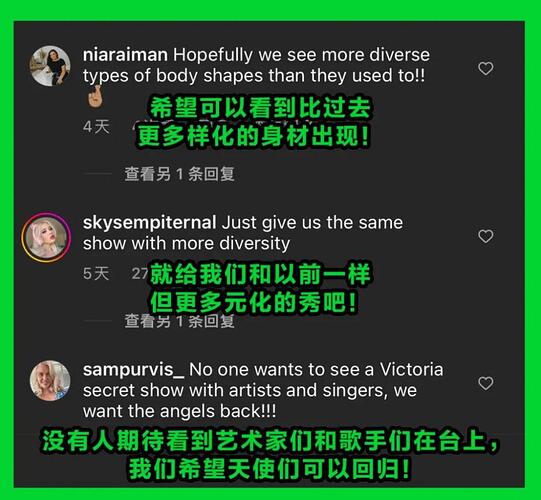The height and width of the screenshot is (500, 541).
Task: Click the 5天 timestamp on second comment
Action: pos(96,274)
